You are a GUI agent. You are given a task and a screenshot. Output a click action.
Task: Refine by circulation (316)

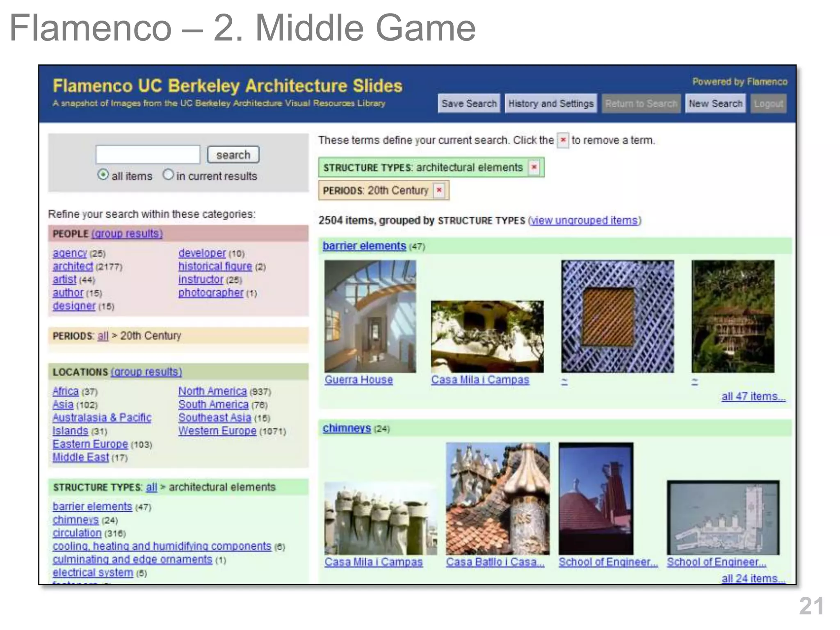pos(77,533)
